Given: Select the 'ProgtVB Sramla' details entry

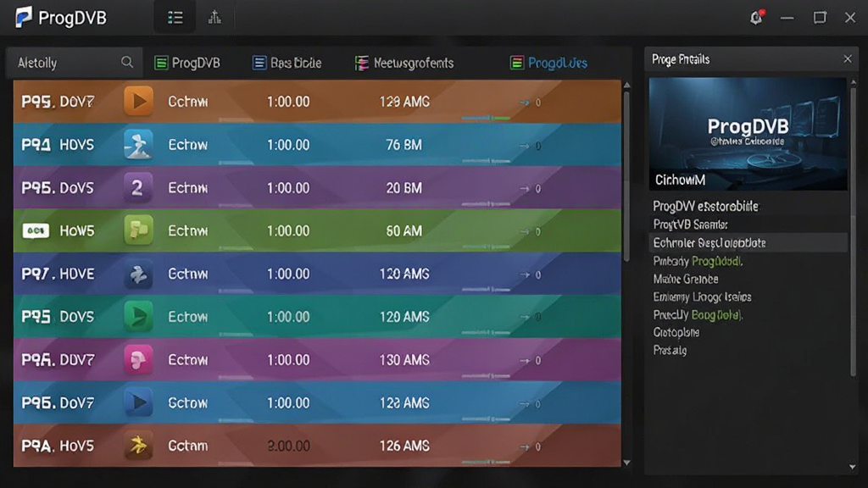Looking at the screenshot, I should 690,225.
